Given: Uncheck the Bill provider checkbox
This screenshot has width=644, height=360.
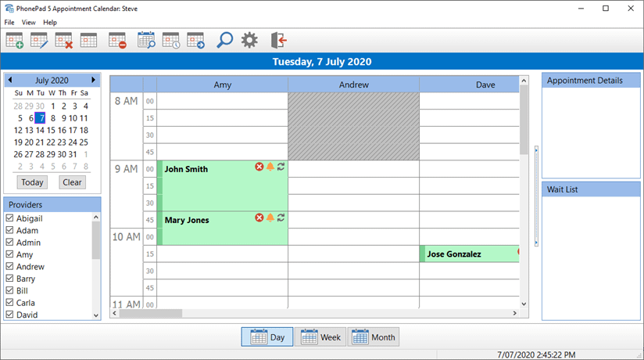Looking at the screenshot, I should [x=10, y=290].
